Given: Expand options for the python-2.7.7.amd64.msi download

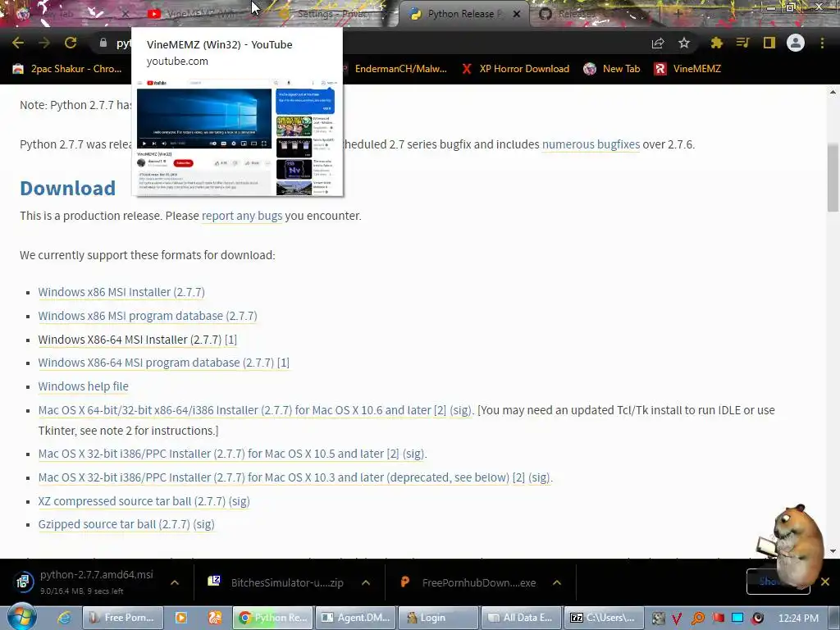Looking at the screenshot, I should (175, 582).
